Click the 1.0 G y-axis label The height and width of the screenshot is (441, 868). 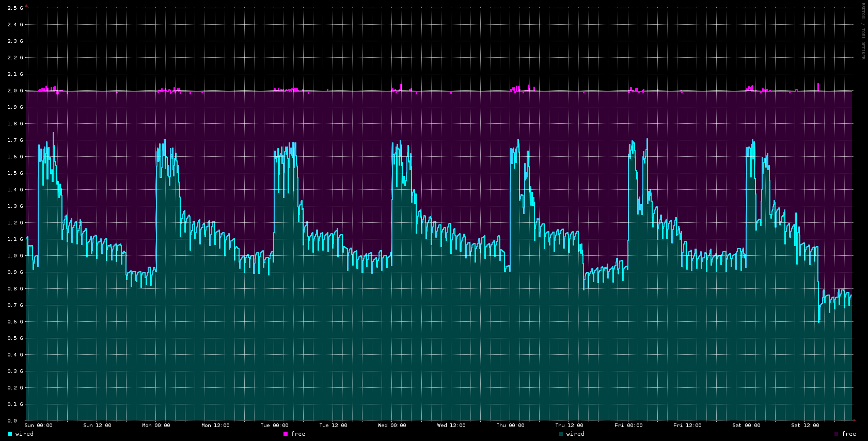tap(15, 256)
